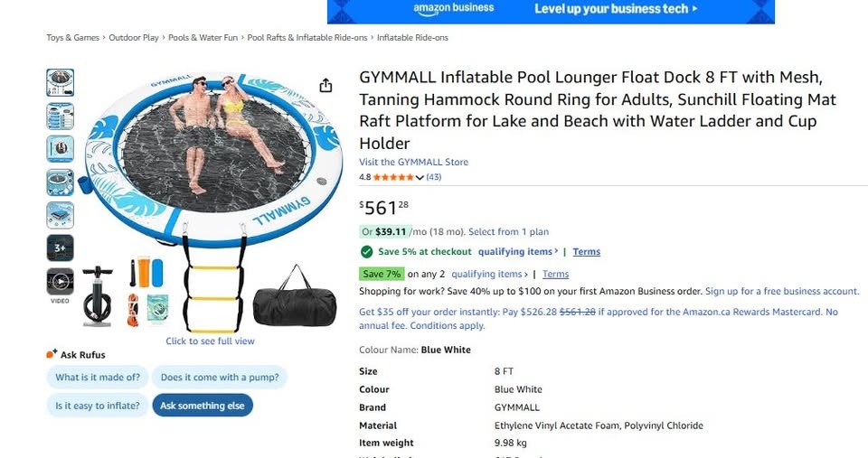The width and height of the screenshot is (868, 458).
Task: Click the share icon above product image
Action: pyautogui.click(x=326, y=85)
